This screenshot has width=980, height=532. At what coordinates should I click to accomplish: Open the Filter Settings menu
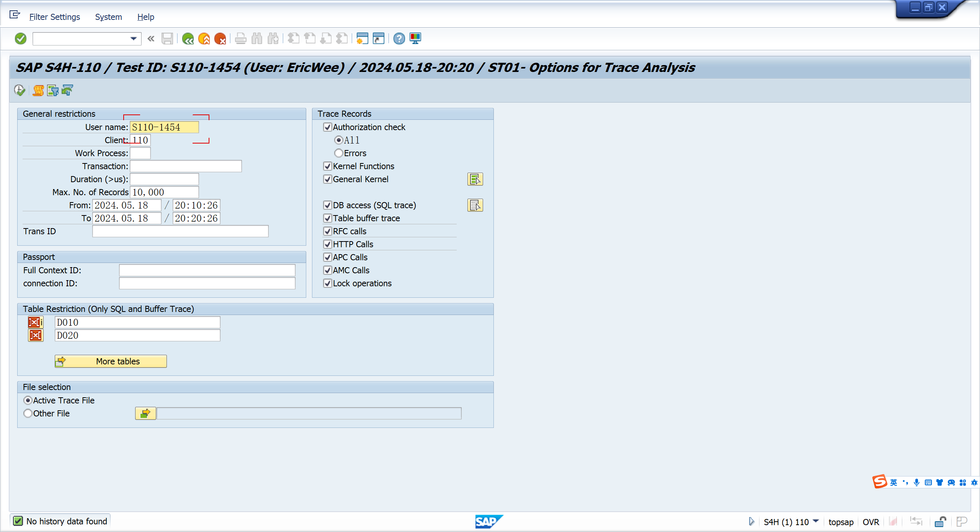click(55, 17)
